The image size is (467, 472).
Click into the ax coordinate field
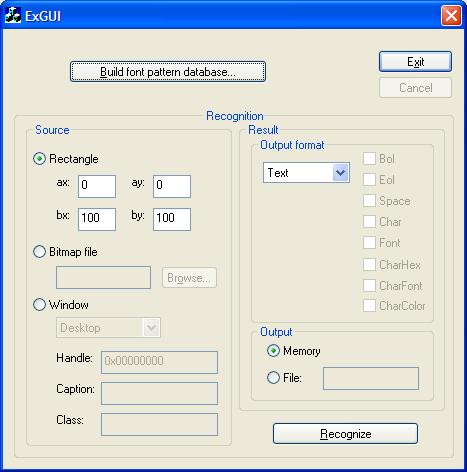tap(97, 186)
